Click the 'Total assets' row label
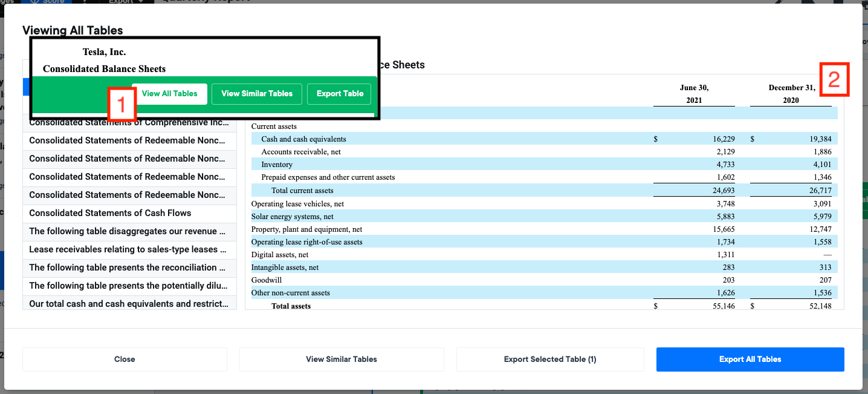Viewport: 868px width, 394px height. coord(291,306)
